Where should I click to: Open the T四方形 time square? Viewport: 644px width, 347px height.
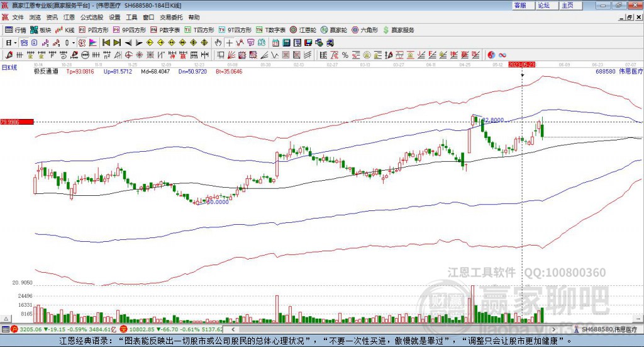coord(199,30)
